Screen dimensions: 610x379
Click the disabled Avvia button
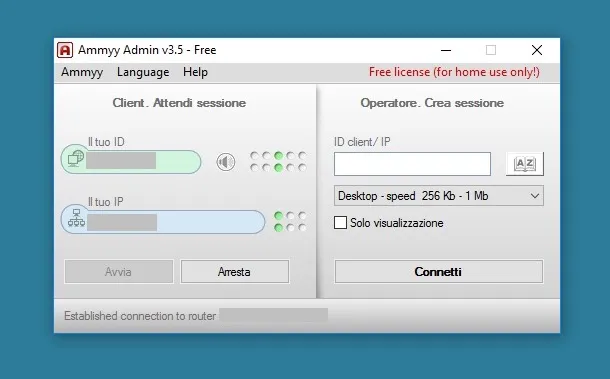(x=119, y=272)
